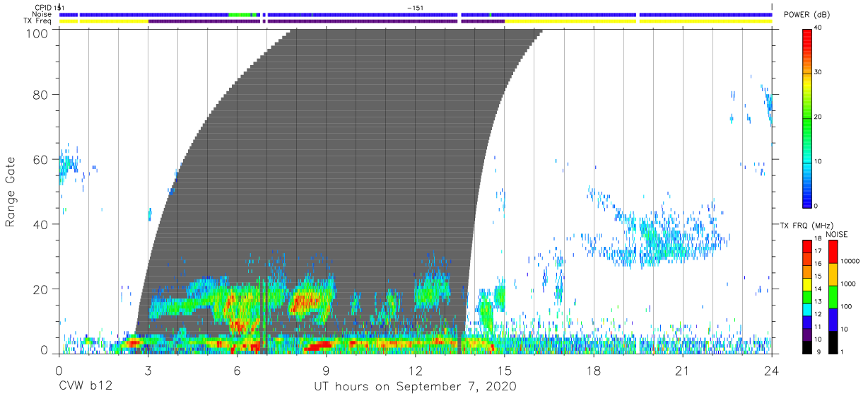
Task: Click the 14 label on TX FRQ legend
Action: 818,290
